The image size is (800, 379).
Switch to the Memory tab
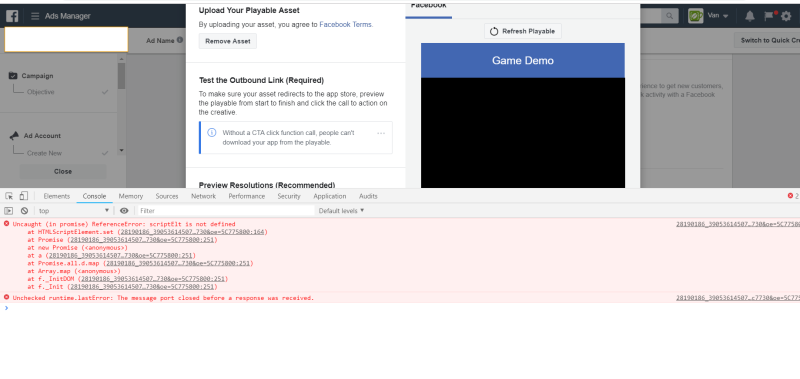click(131, 196)
